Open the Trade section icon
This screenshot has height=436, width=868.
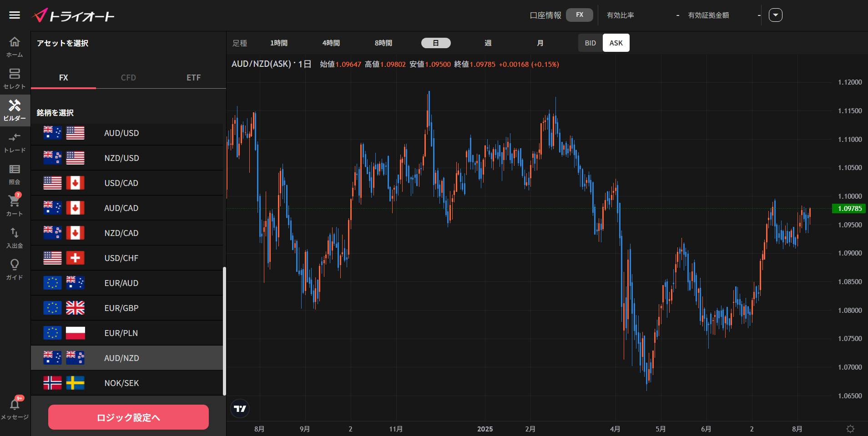click(15, 142)
